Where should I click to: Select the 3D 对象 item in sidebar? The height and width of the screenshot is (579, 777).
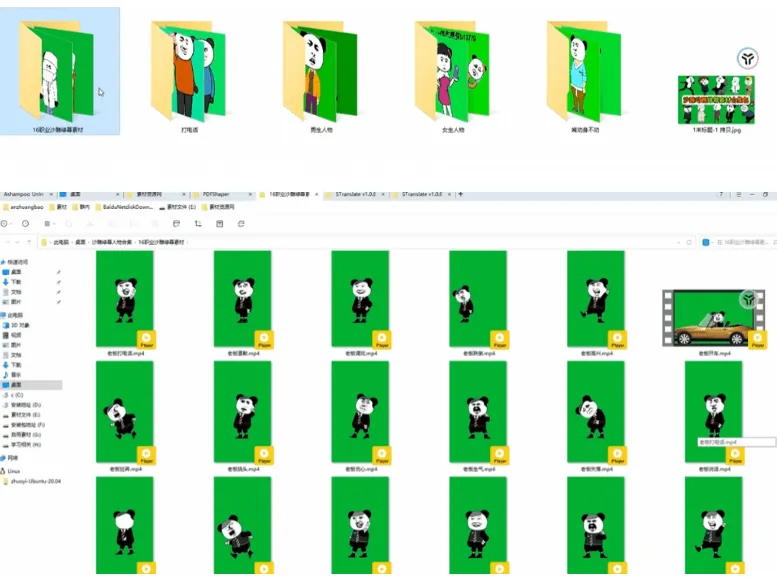click(16, 325)
